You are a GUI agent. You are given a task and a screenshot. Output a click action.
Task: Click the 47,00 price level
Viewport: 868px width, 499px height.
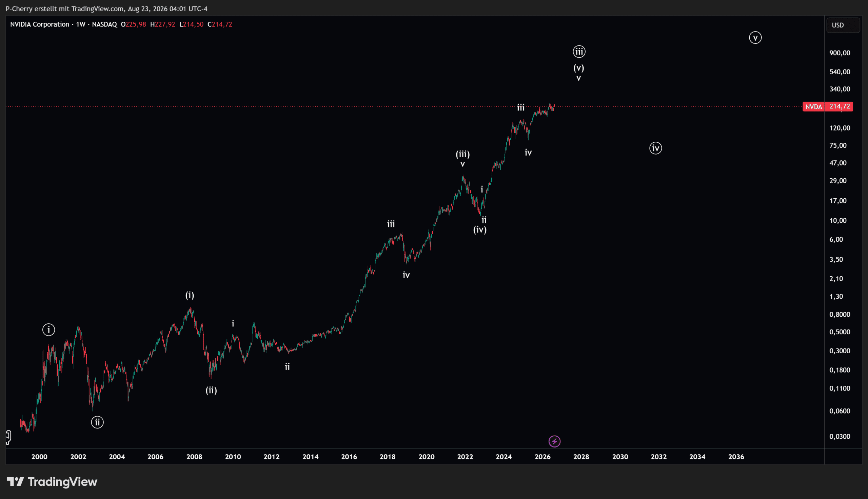[x=838, y=163]
